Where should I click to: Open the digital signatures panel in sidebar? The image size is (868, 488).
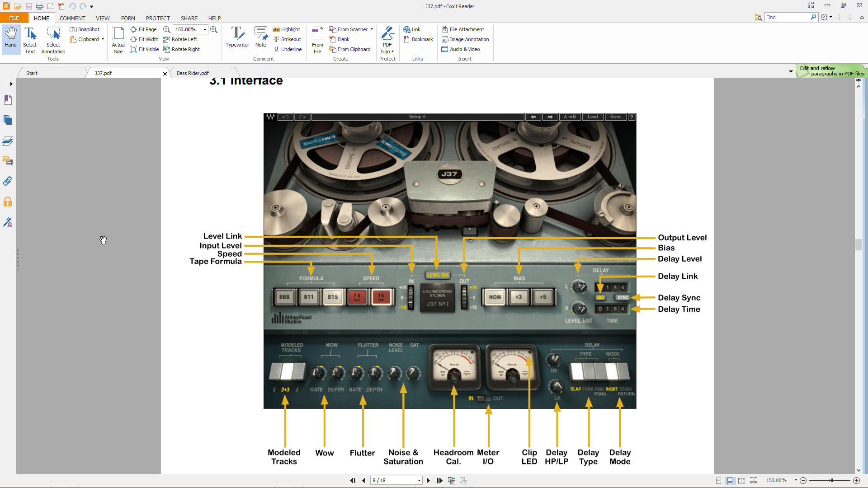point(8,222)
